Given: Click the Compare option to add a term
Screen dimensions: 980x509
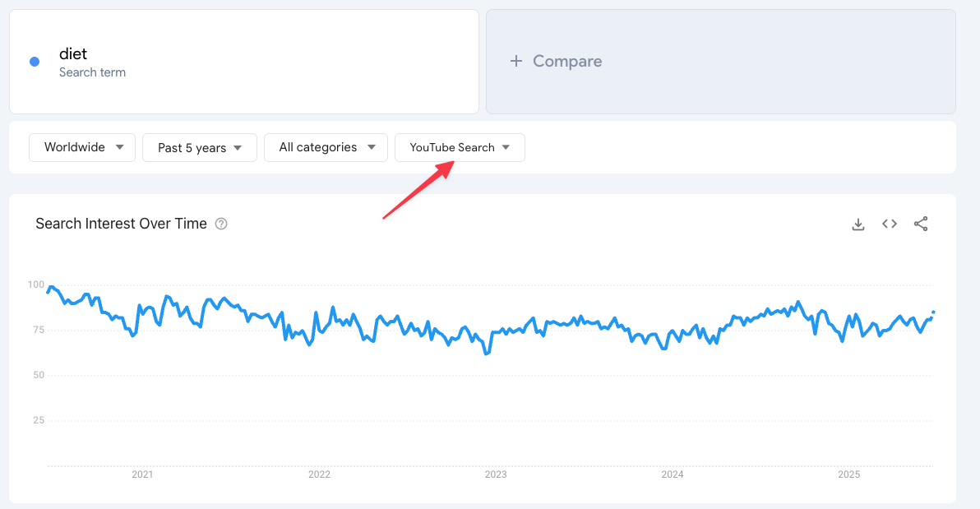Looking at the screenshot, I should 566,61.
